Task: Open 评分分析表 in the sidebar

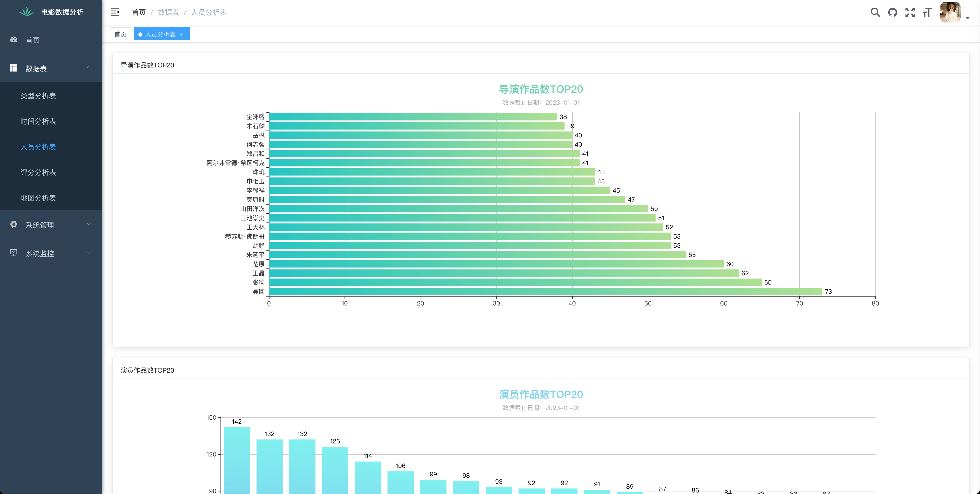Action: tap(51, 172)
